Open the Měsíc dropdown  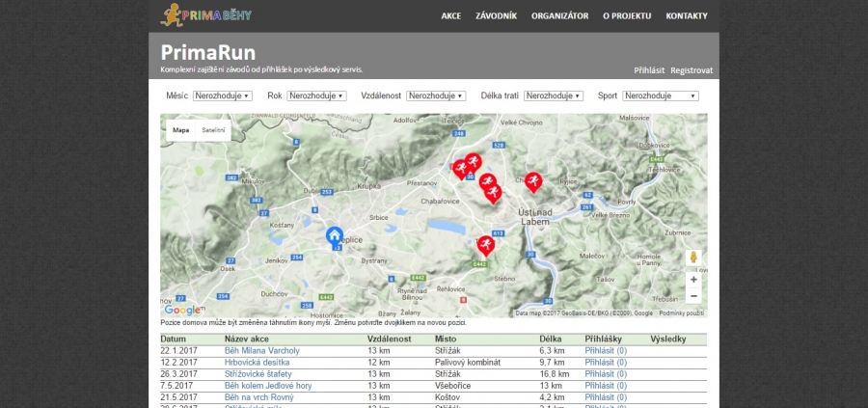[223, 95]
